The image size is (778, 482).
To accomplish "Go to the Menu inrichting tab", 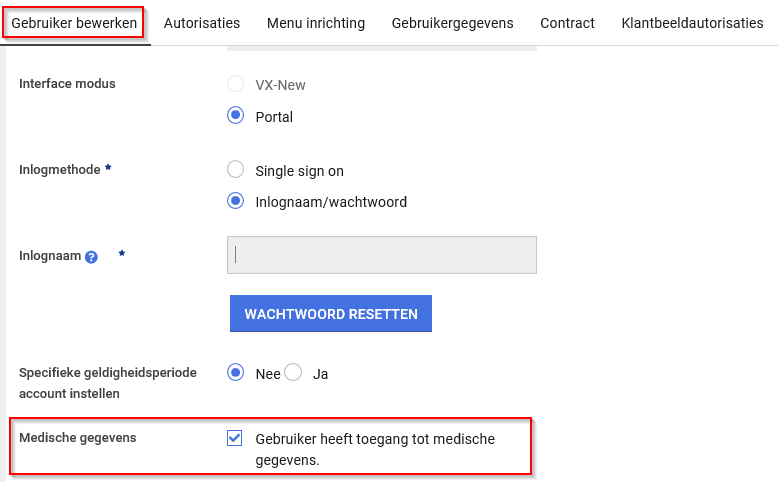I will (x=316, y=23).
